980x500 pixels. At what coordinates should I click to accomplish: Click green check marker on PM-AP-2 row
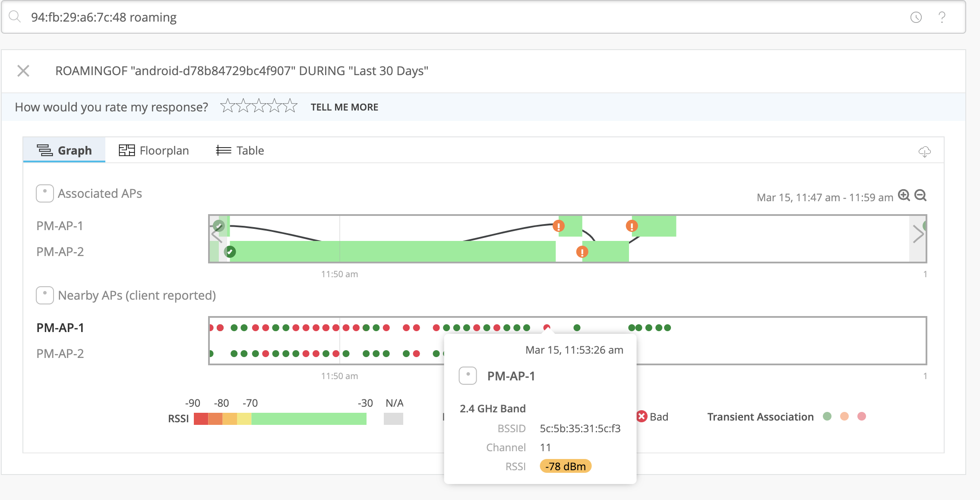[x=230, y=252]
